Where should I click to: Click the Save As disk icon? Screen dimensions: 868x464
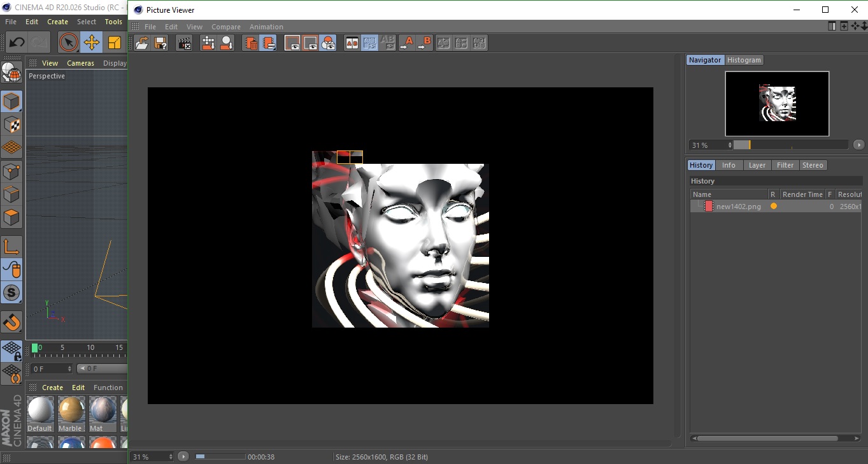[x=160, y=43]
